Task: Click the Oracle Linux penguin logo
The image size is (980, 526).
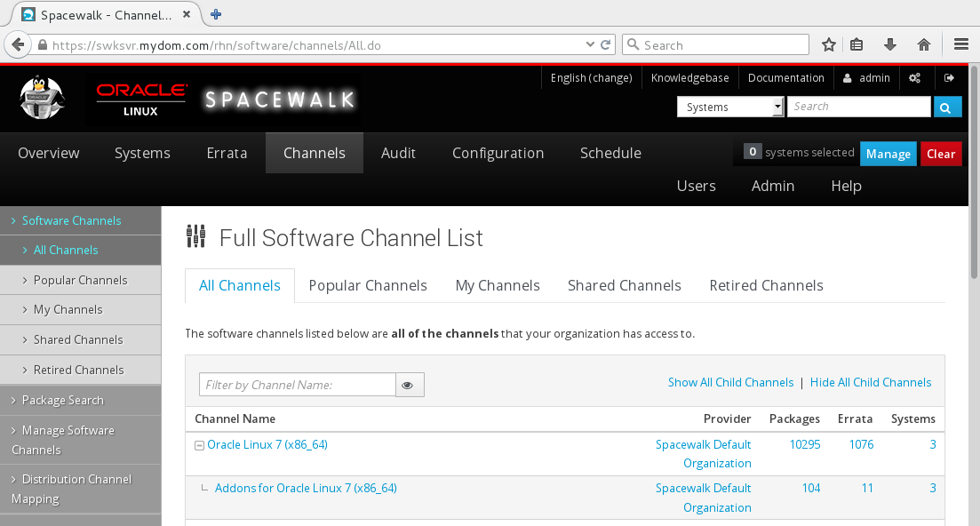Action: pos(41,98)
